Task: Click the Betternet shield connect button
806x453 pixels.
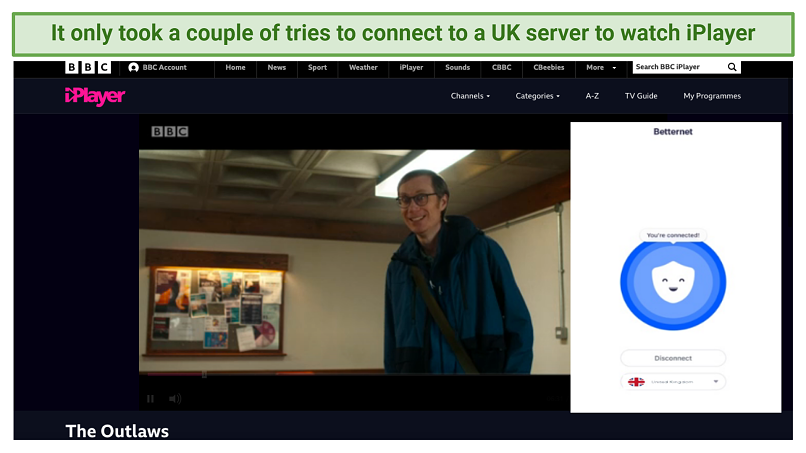Action: click(673, 282)
